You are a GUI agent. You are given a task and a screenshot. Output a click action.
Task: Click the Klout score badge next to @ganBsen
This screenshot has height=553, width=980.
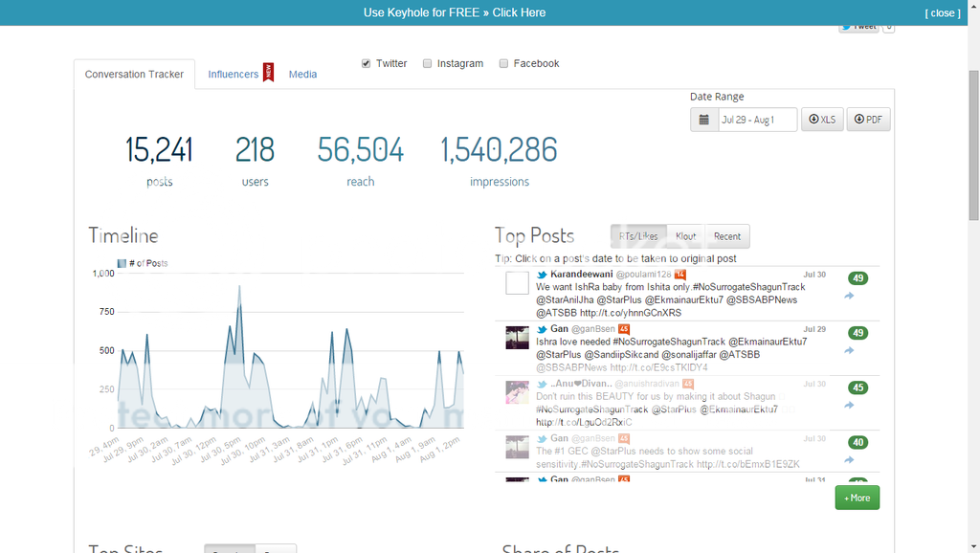[x=623, y=329]
